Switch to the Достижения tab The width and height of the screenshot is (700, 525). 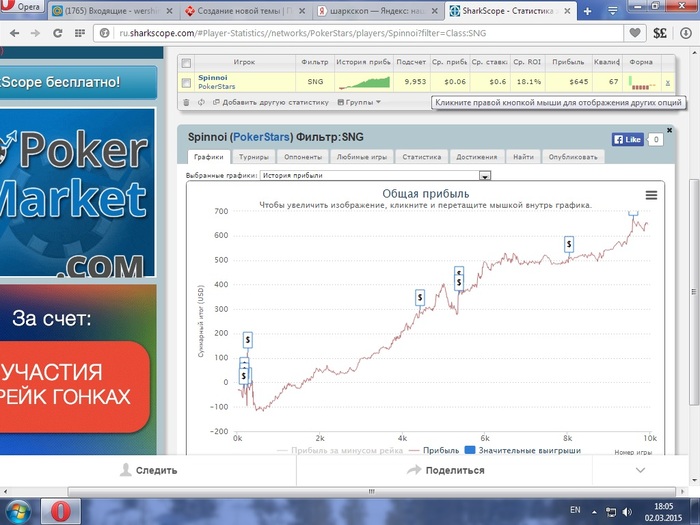coord(477,157)
